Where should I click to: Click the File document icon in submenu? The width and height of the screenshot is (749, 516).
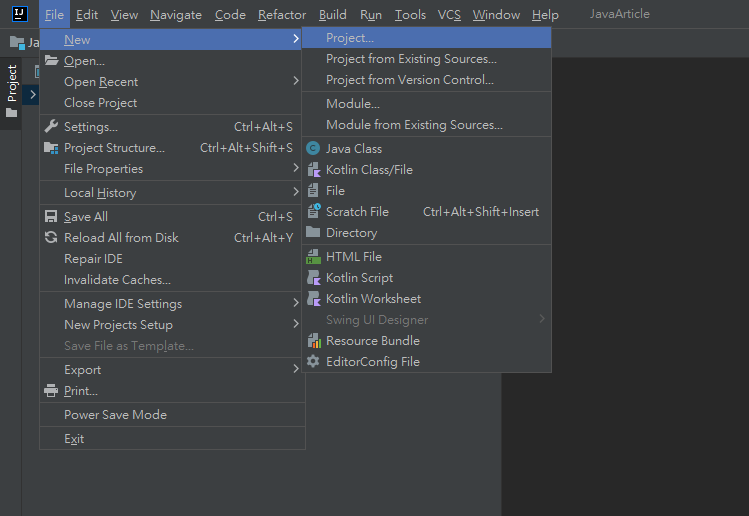pyautogui.click(x=313, y=191)
